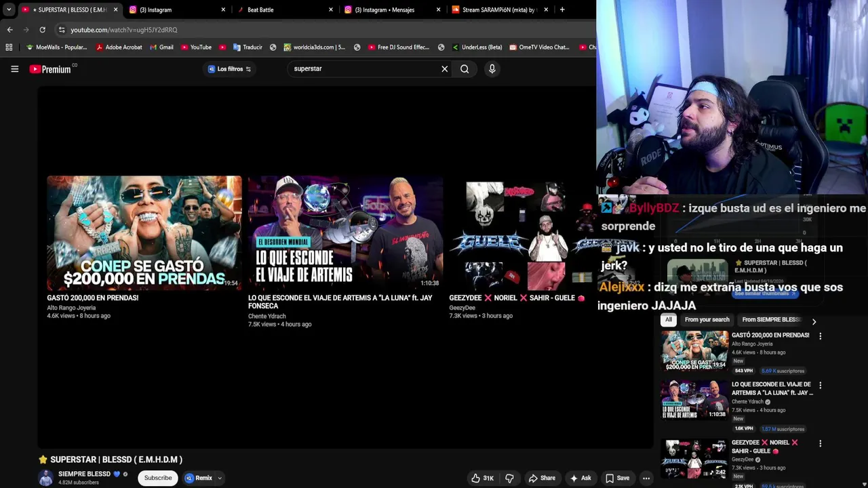Go to YouTube Premium home logo
868x488 pixels.
coord(51,68)
